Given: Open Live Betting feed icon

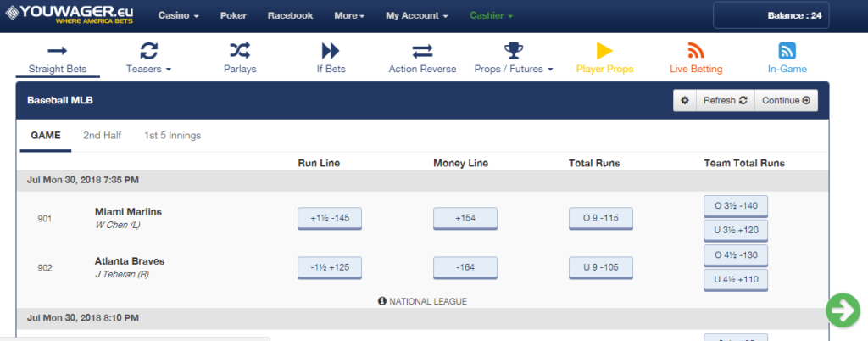Looking at the screenshot, I should coord(696,50).
